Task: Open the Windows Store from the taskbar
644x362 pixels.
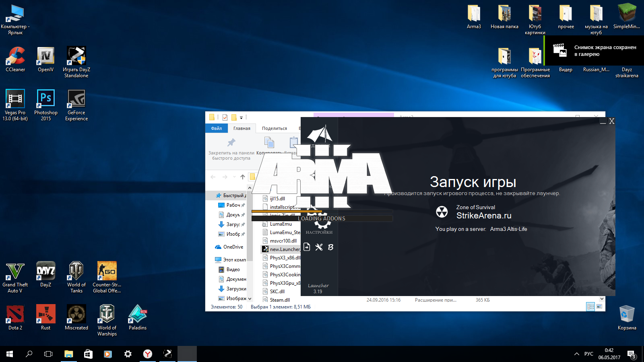Action: tap(88, 354)
